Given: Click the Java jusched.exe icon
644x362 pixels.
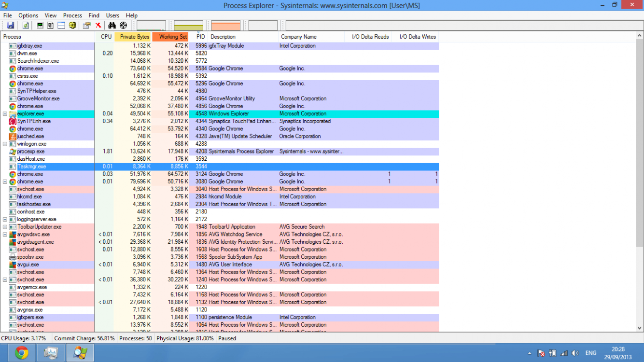Looking at the screenshot, I should (x=13, y=137).
